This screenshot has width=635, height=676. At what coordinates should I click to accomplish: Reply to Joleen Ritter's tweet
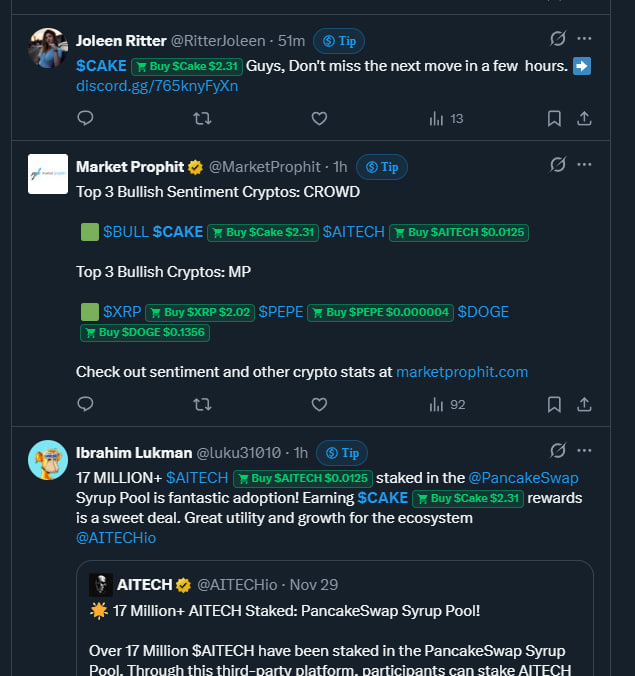86,118
